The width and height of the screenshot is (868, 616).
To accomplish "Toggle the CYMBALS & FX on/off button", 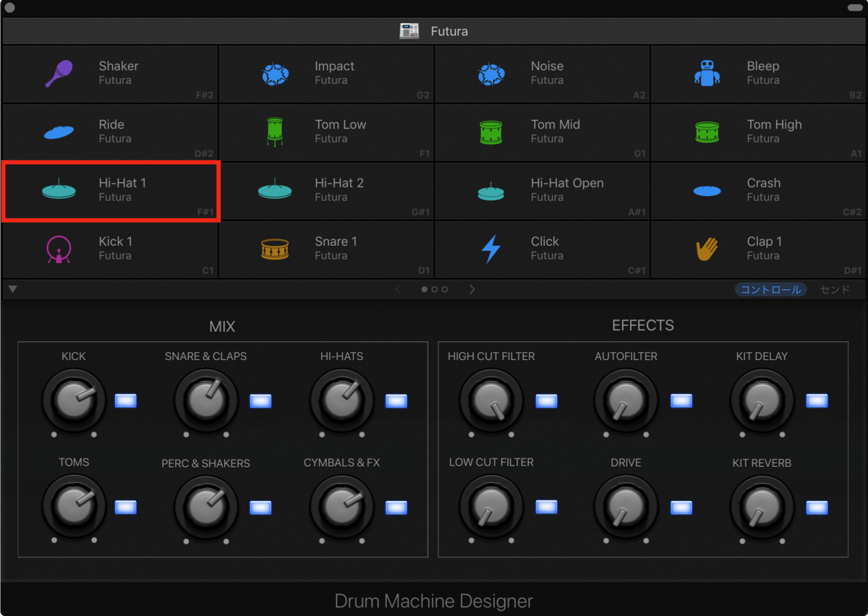I will [x=396, y=507].
